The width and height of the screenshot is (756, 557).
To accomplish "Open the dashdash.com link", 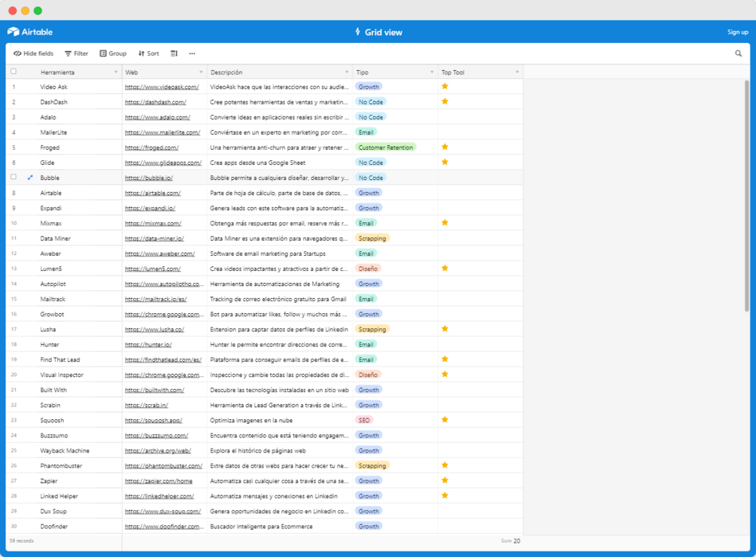I will coord(156,102).
